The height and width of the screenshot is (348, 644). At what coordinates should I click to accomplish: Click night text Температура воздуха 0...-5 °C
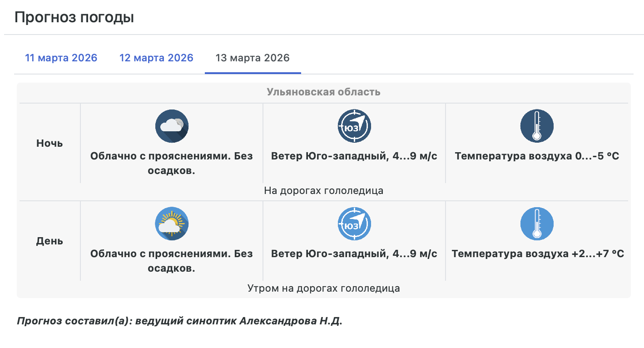[537, 156]
